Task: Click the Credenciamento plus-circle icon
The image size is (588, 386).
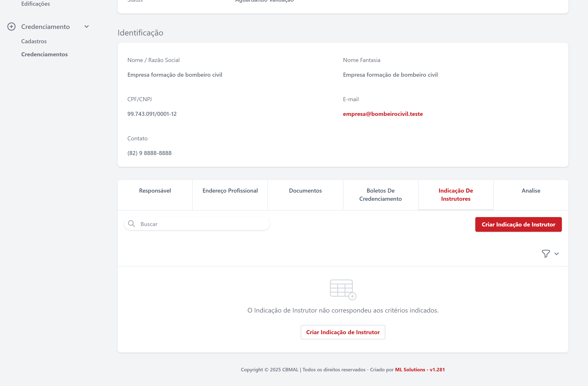Action: (11, 27)
